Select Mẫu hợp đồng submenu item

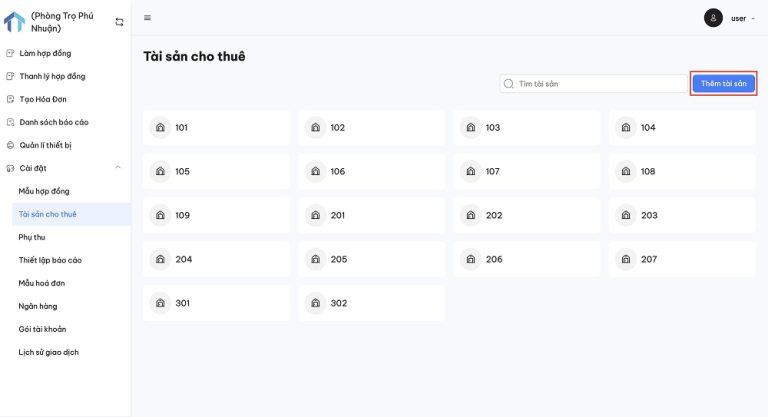tap(44, 191)
